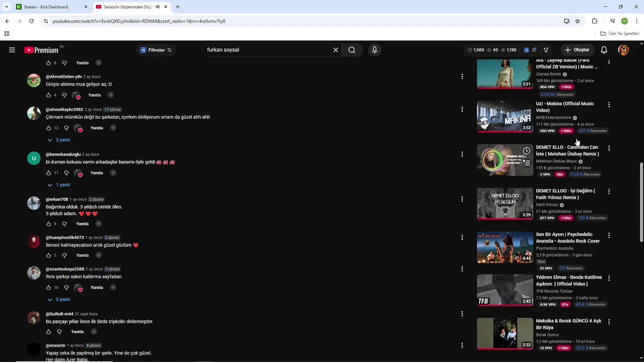Click the vidIQ icon under GuRuR-m44's comment

click(94, 332)
